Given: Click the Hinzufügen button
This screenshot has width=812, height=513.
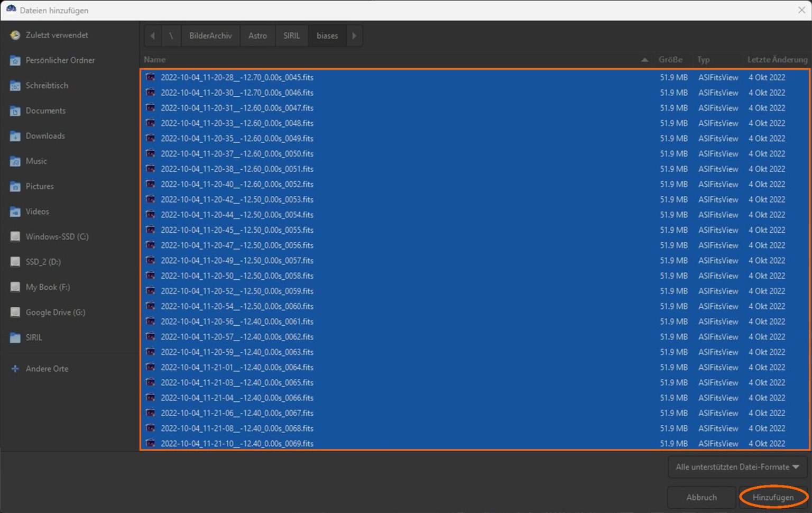Looking at the screenshot, I should (x=773, y=497).
